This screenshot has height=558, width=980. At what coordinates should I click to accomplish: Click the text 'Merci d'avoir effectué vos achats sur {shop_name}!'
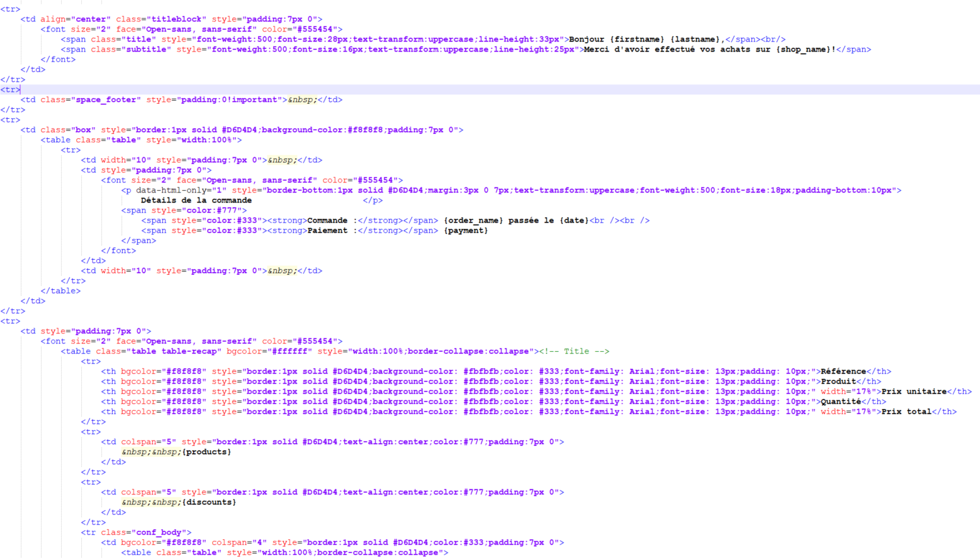(710, 49)
